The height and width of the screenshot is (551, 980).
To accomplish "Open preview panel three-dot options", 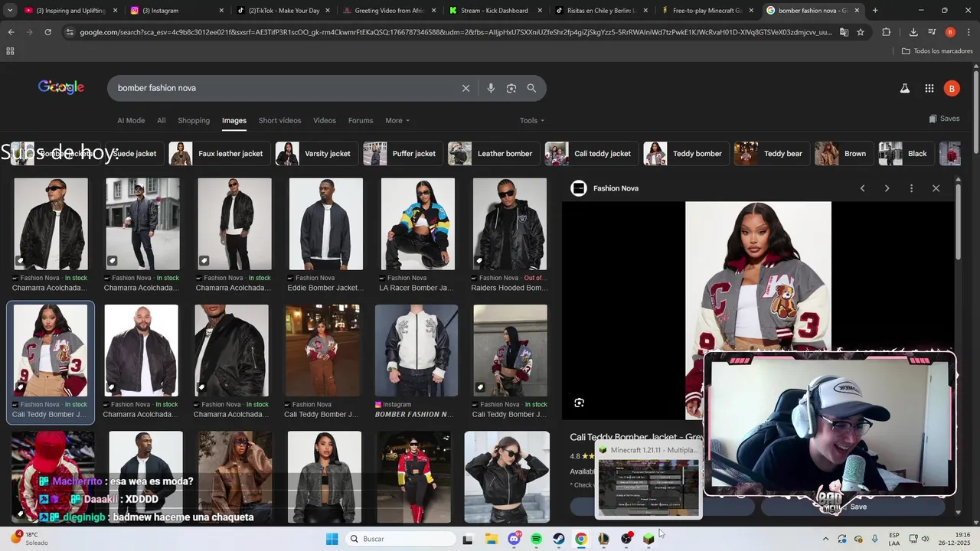I will tap(911, 188).
